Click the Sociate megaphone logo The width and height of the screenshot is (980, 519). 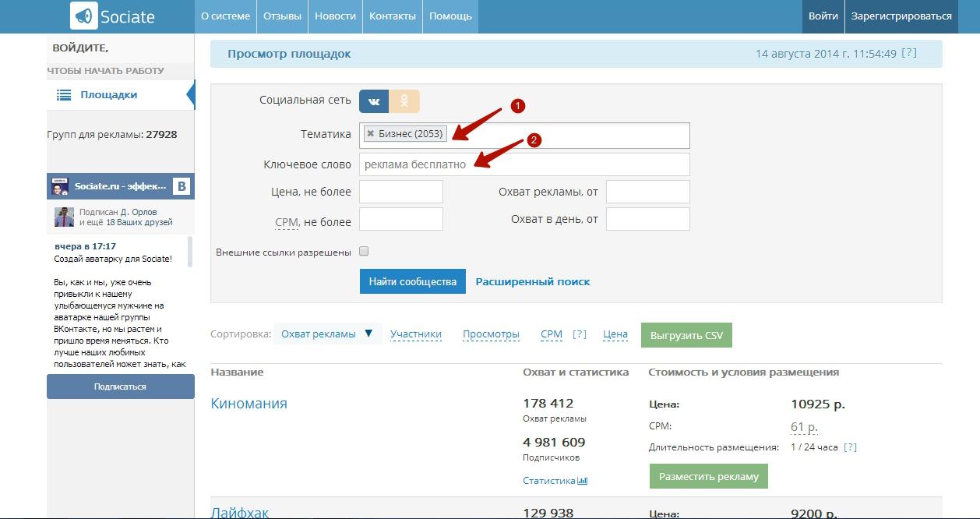(84, 16)
